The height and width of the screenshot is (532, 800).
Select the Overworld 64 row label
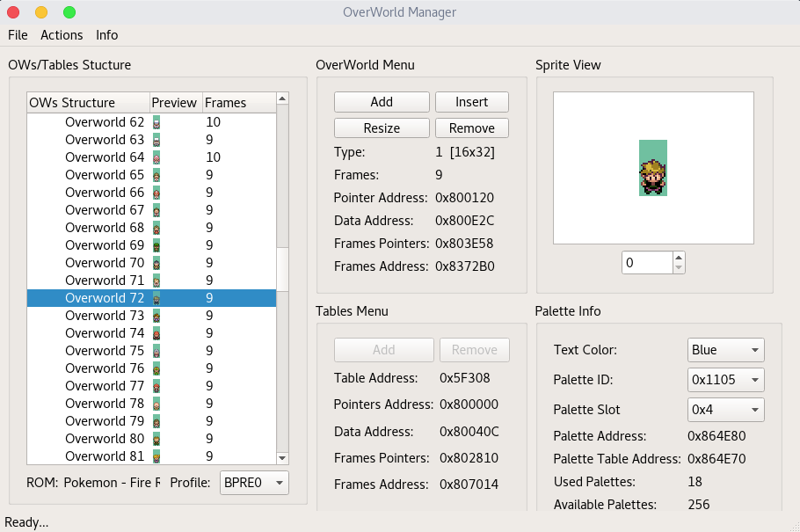click(105, 157)
